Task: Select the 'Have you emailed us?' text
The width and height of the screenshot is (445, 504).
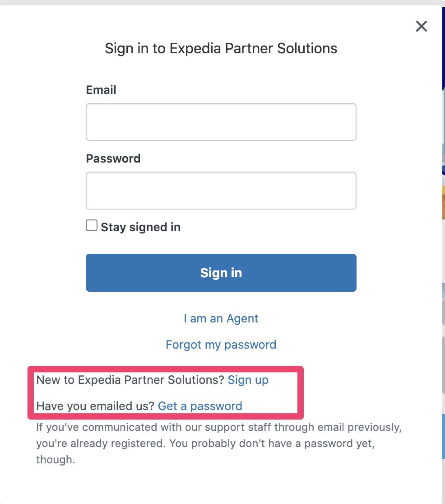Action: [x=95, y=406]
